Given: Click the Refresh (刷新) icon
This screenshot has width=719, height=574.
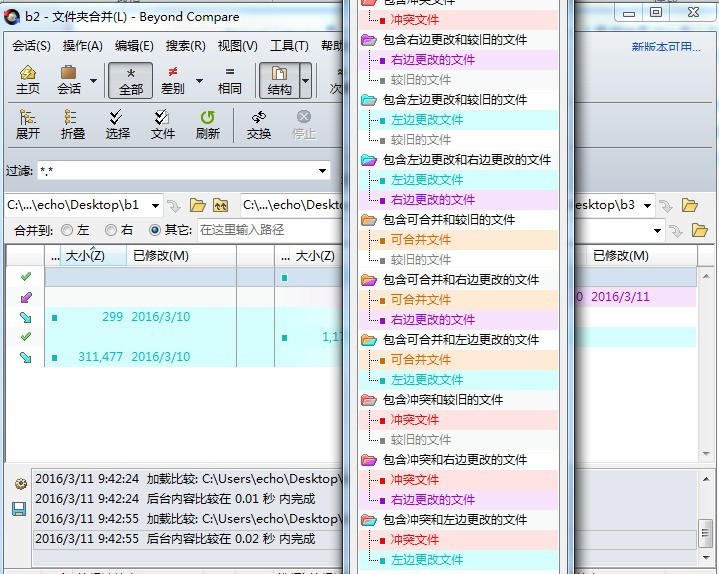Looking at the screenshot, I should (x=207, y=125).
